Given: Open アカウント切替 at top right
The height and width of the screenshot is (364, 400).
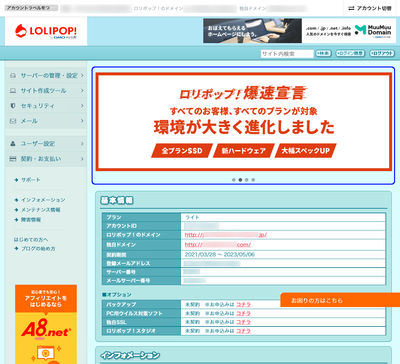Looking at the screenshot, I should coord(370,8).
